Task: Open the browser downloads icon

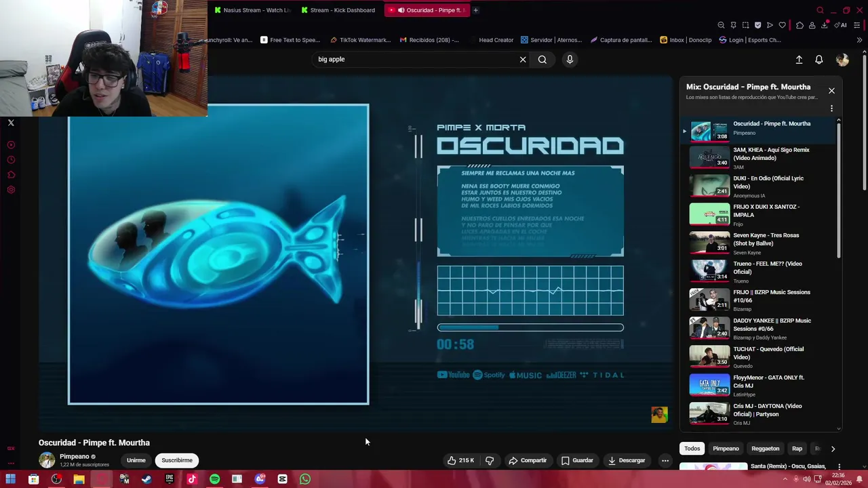Action: pyautogui.click(x=824, y=25)
